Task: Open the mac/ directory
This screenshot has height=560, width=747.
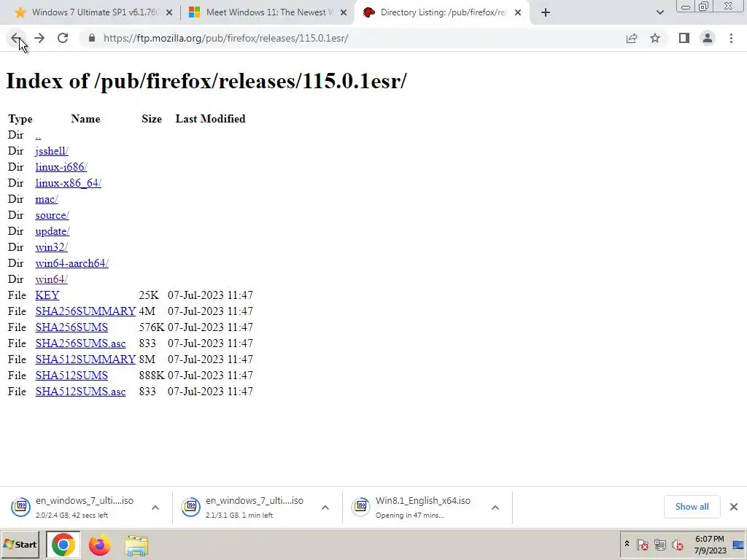Action: pyautogui.click(x=47, y=199)
